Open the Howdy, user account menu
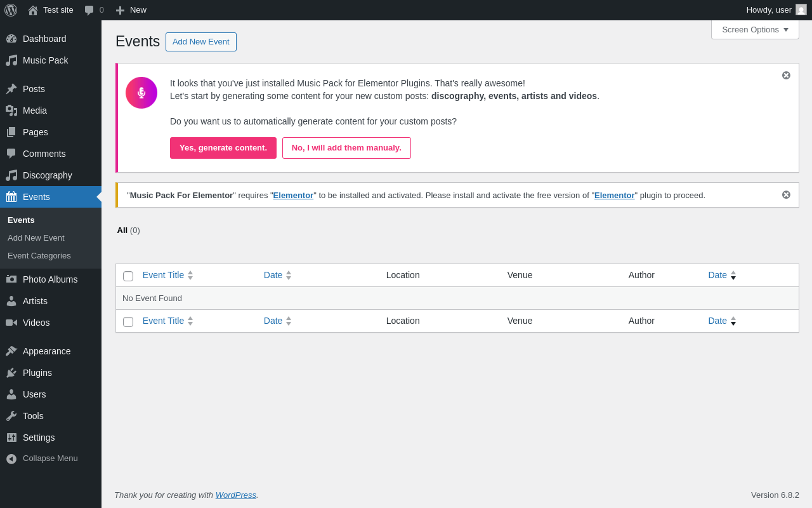This screenshot has width=812, height=508. pos(776,10)
